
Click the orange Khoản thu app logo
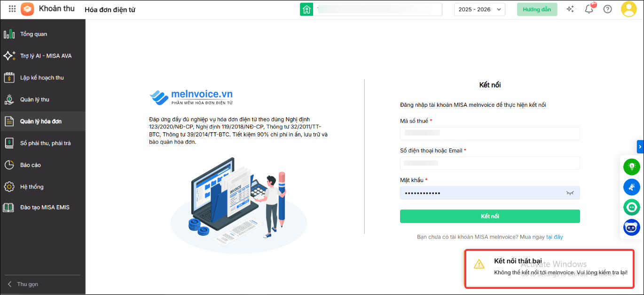pos(27,9)
